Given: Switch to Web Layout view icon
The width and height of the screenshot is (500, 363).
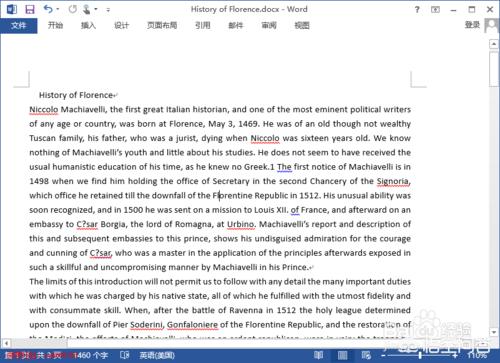Looking at the screenshot, I should point(366,355).
